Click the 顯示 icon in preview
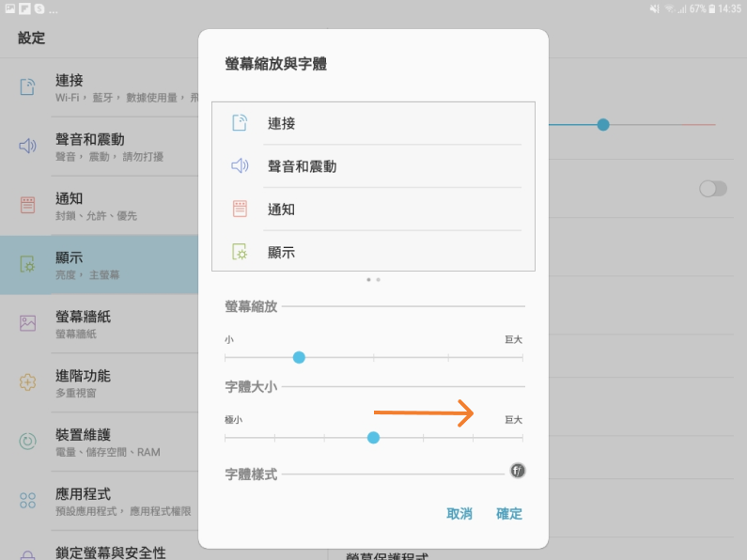The height and width of the screenshot is (560, 747). [240, 252]
